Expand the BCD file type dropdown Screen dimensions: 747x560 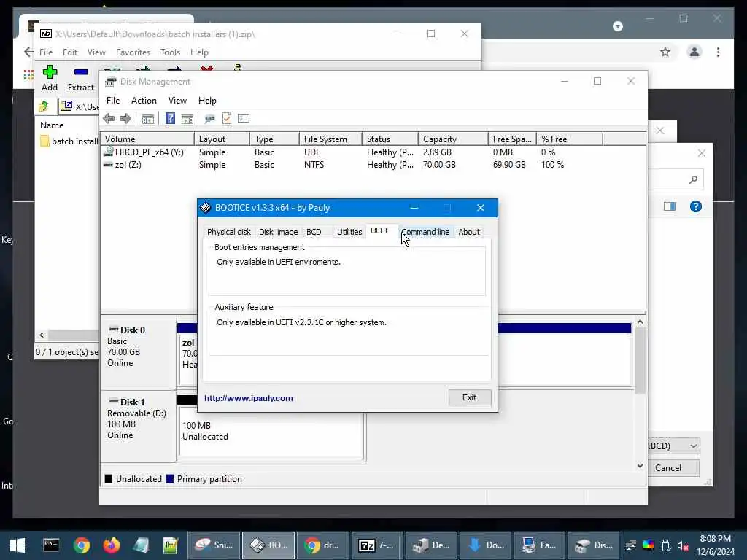coord(693,446)
